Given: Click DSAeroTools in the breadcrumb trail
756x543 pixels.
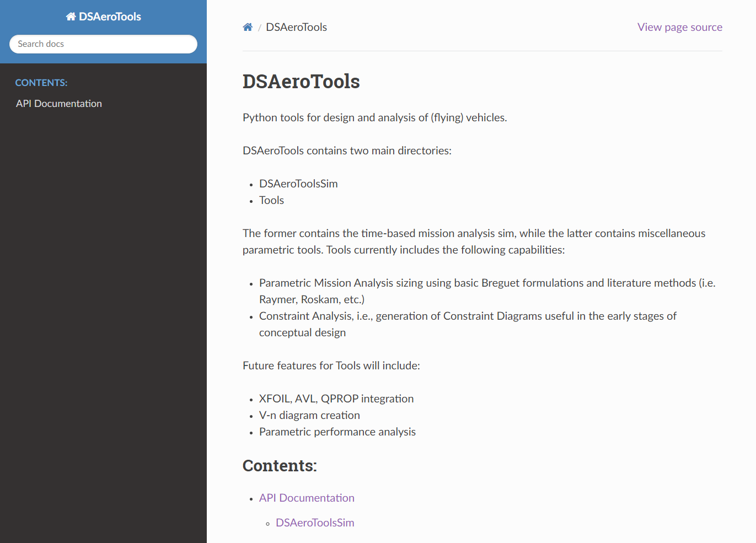Looking at the screenshot, I should [296, 27].
